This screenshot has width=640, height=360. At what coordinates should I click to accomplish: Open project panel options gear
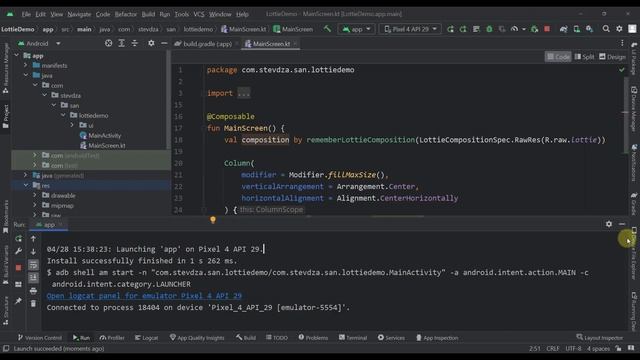151,43
